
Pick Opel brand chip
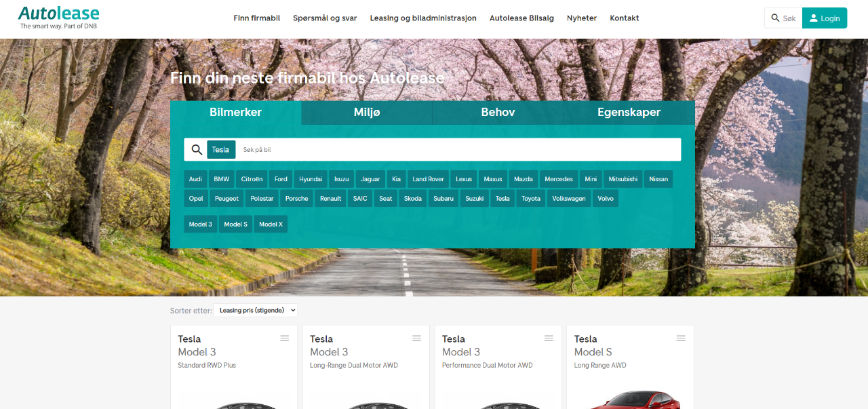click(196, 198)
